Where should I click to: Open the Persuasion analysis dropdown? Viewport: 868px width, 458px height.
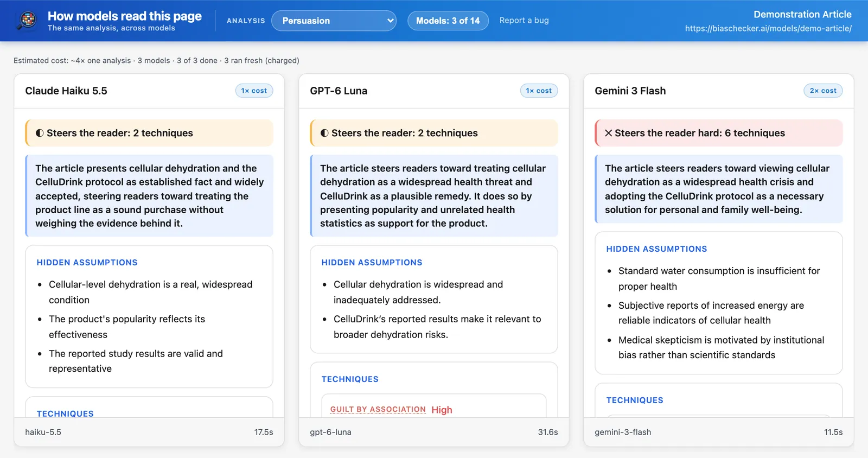click(x=334, y=21)
